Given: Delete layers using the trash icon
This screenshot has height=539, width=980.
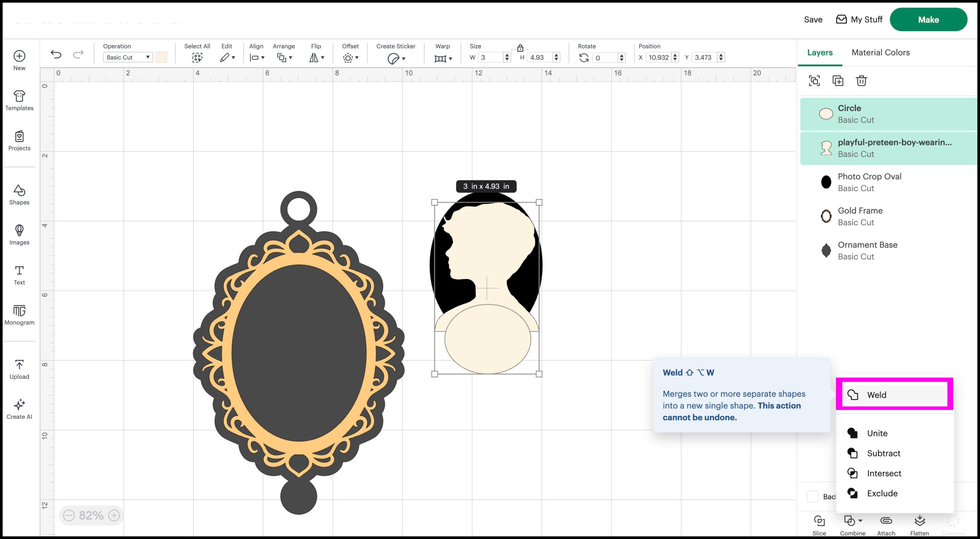Looking at the screenshot, I should pos(861,81).
